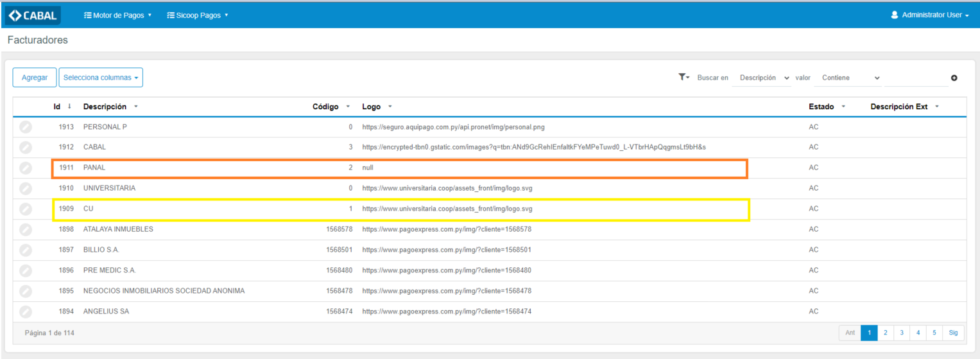Image resolution: width=980 pixels, height=359 pixels.
Task: Click the Agregar button
Action: click(35, 78)
